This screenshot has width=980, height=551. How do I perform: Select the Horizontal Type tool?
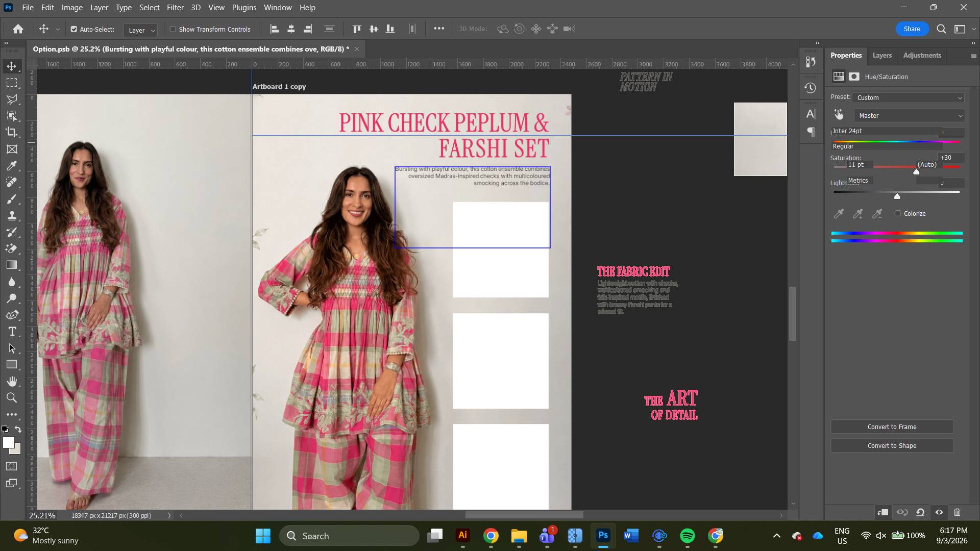(x=12, y=332)
